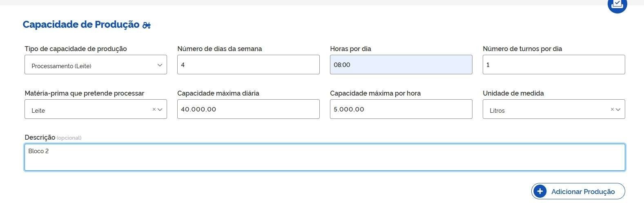Click the tractor icon beside the heading
644x203 pixels.
147,25
